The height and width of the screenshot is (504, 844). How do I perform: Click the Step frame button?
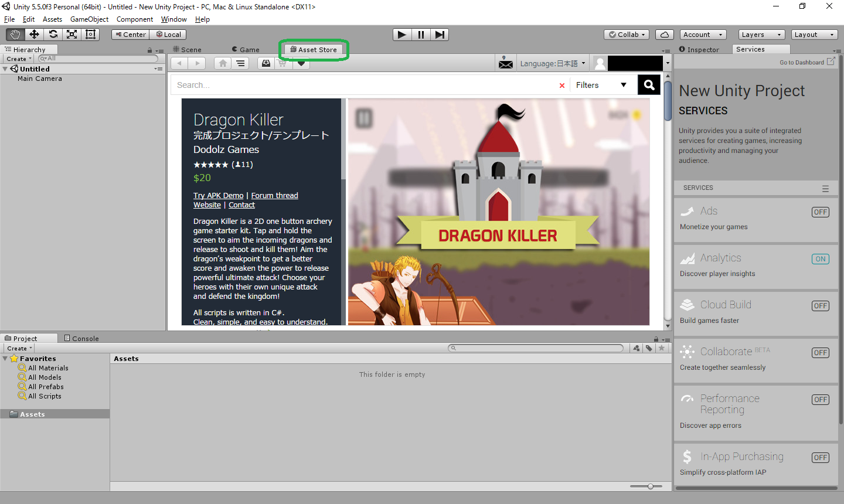(x=440, y=35)
